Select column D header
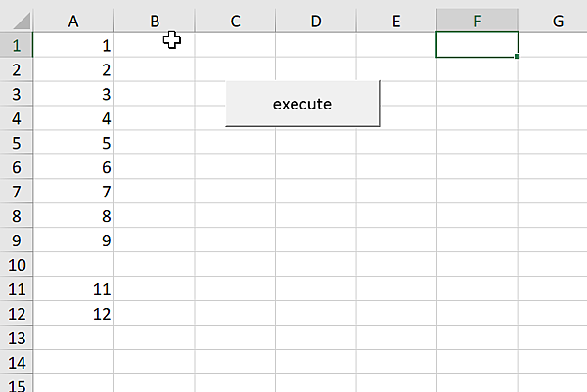 [x=316, y=21]
